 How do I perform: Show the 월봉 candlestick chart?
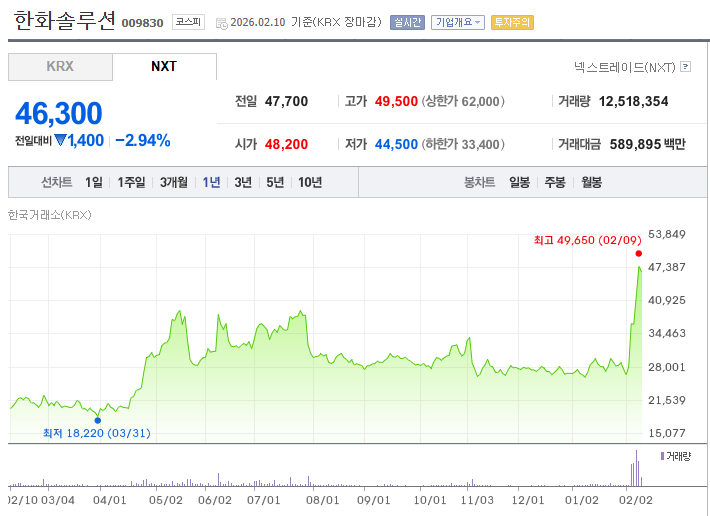[x=591, y=182]
